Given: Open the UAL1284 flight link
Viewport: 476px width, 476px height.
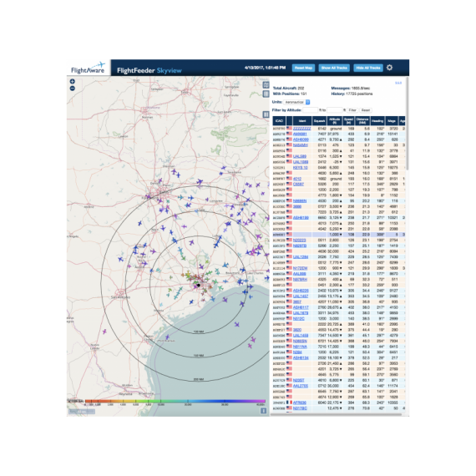Looking at the screenshot, I should (x=301, y=257).
